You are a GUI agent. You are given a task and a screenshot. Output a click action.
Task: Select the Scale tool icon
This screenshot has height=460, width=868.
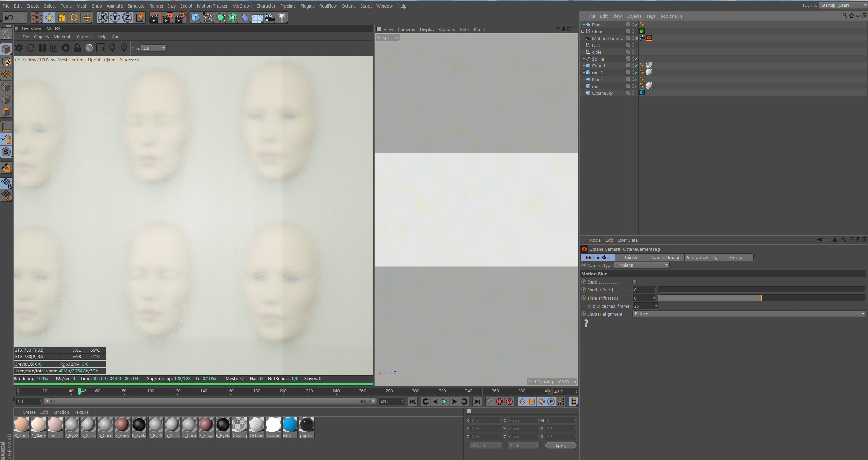[62, 17]
